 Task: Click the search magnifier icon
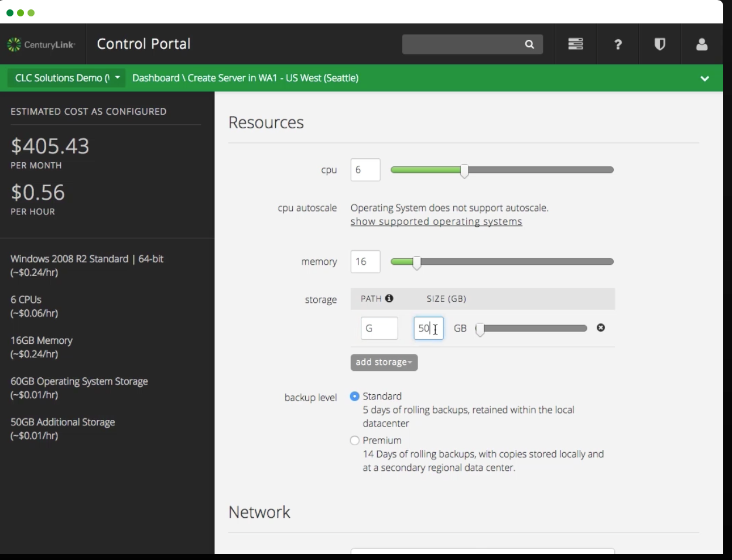(529, 45)
